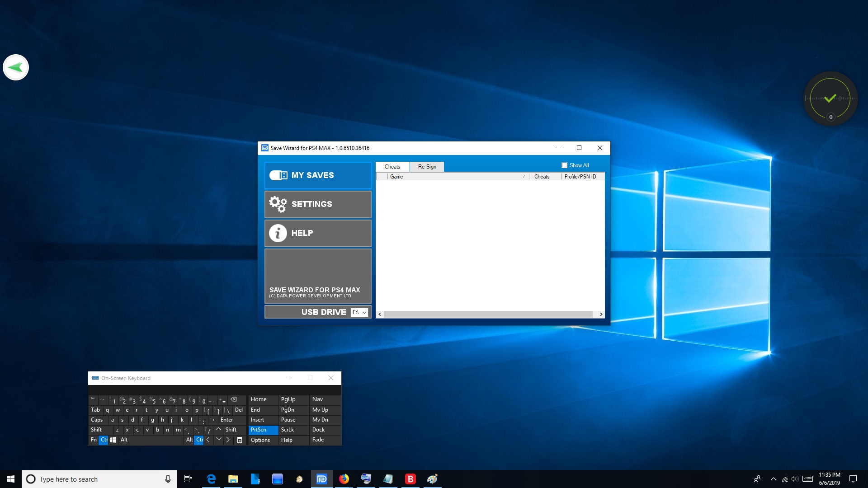Show hidden system tray icons

pyautogui.click(x=774, y=479)
